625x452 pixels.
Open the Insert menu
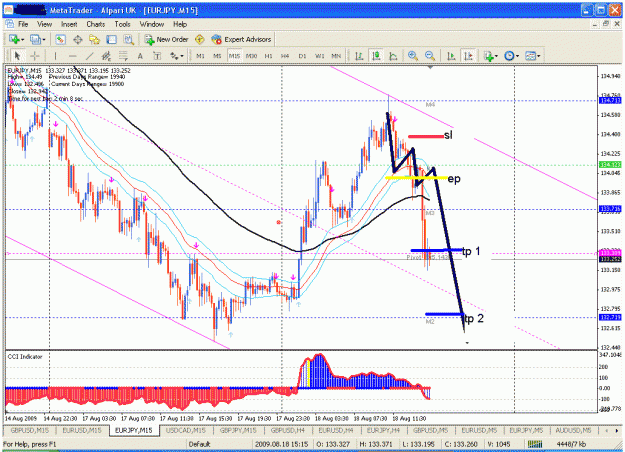tap(69, 24)
